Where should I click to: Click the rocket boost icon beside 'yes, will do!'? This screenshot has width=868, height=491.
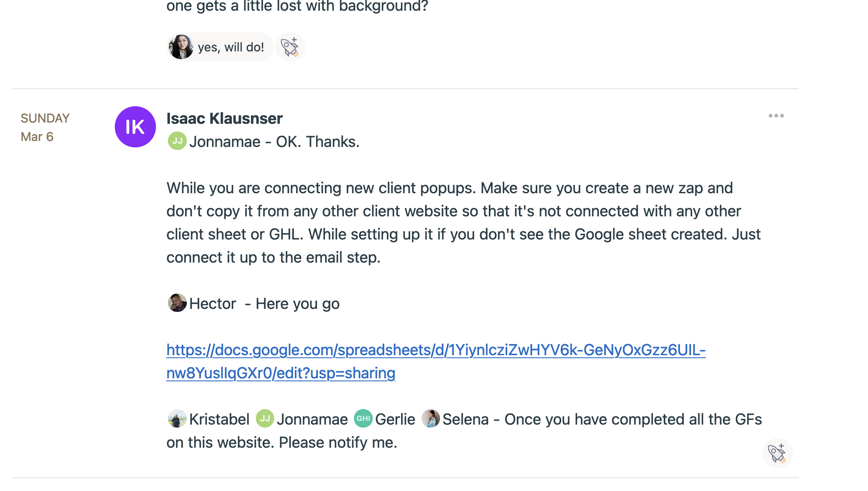point(290,47)
